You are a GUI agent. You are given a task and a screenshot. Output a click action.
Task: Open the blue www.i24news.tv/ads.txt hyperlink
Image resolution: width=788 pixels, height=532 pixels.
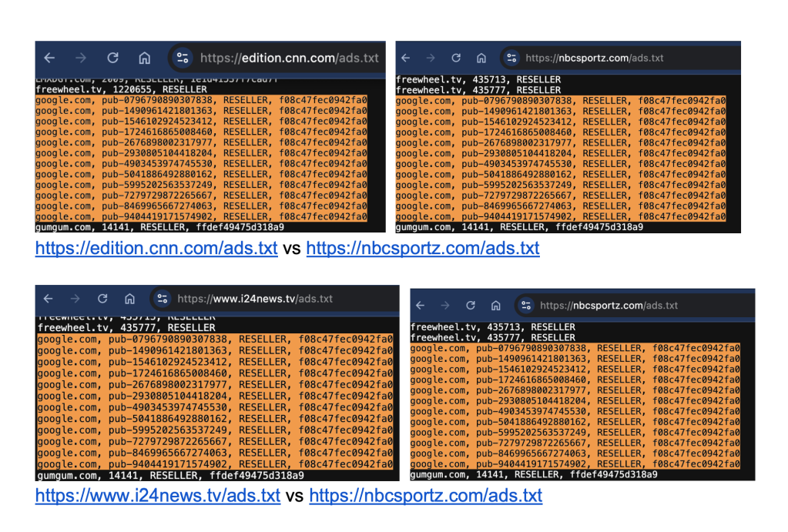click(x=158, y=496)
